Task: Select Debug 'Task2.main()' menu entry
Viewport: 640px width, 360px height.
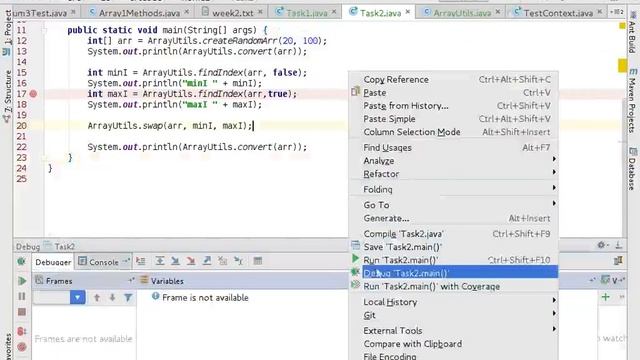Action: 453,273
